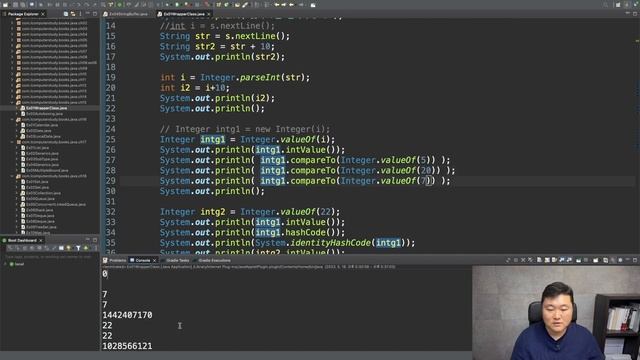Image resolution: width=640 pixels, height=360 pixels.
Task: Click console output 1442407170
Action: point(127,315)
